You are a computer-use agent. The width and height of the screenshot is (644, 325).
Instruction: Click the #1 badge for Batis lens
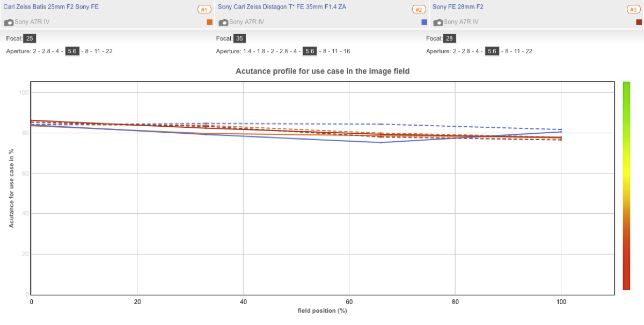[204, 9]
